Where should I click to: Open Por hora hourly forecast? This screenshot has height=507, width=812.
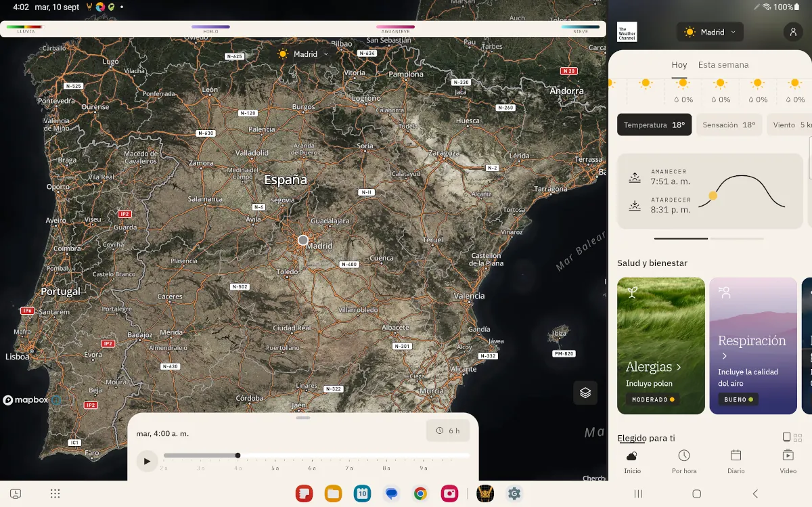[x=684, y=462]
